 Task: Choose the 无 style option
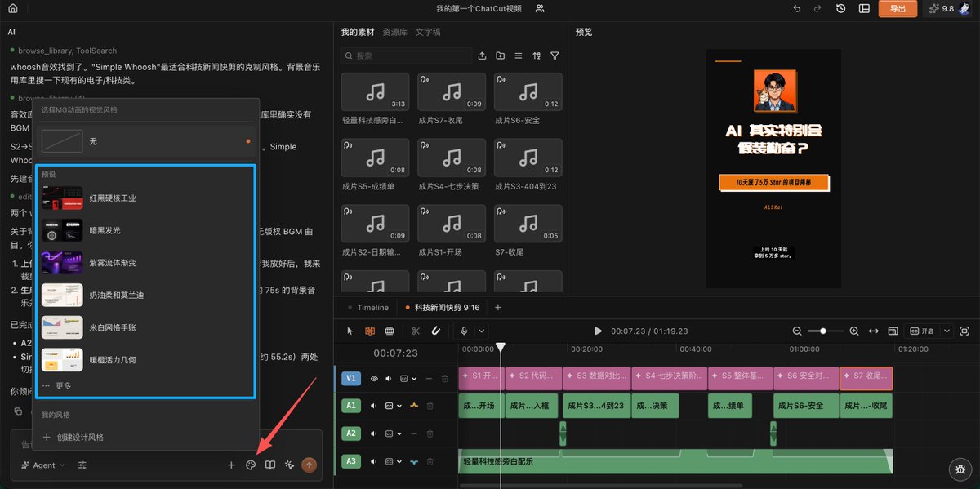click(x=145, y=141)
